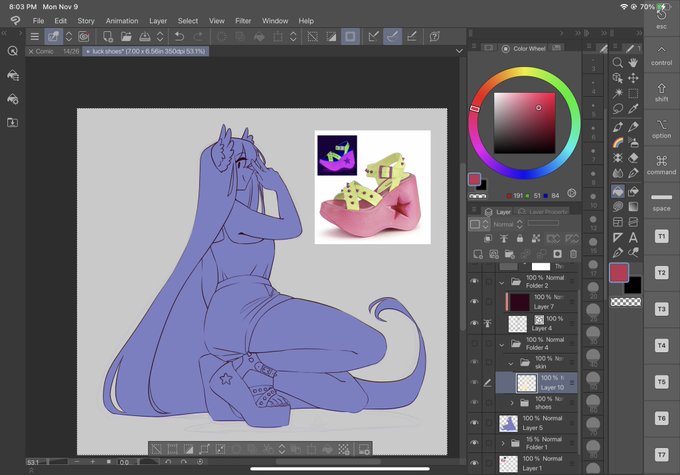Select the Layer 10 thumbnail

pos(526,383)
